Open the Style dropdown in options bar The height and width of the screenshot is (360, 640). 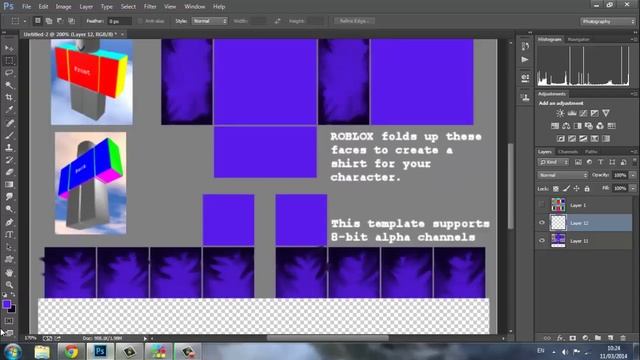pos(209,21)
